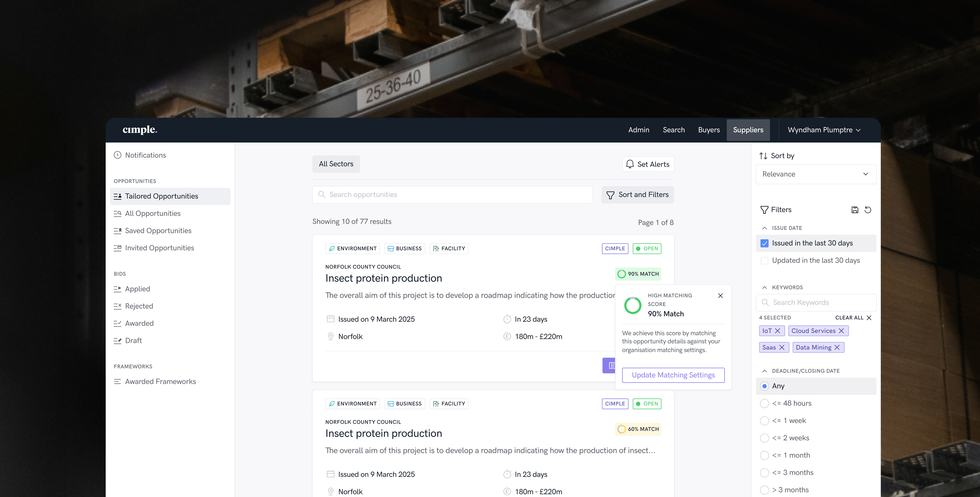Click the Set Alerts button
This screenshot has height=497, width=980.
[648, 164]
